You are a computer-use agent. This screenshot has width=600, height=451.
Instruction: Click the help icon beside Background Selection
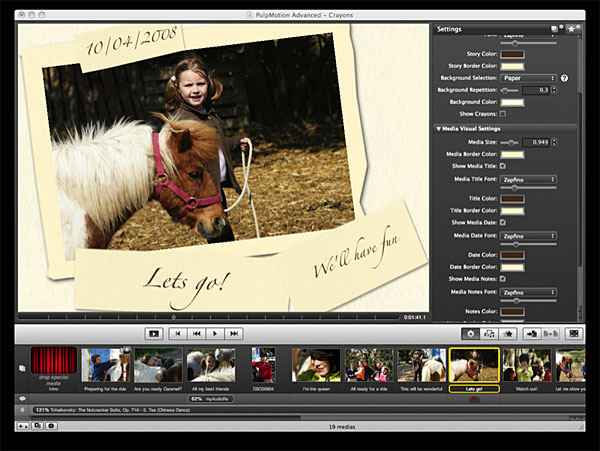[564, 78]
